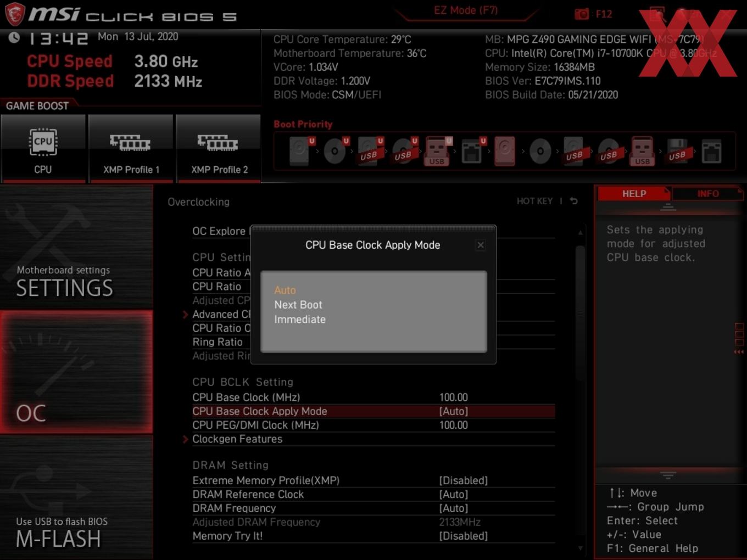This screenshot has height=560, width=747.
Task: Choose Auto in the apply mode popup
Action: [285, 290]
